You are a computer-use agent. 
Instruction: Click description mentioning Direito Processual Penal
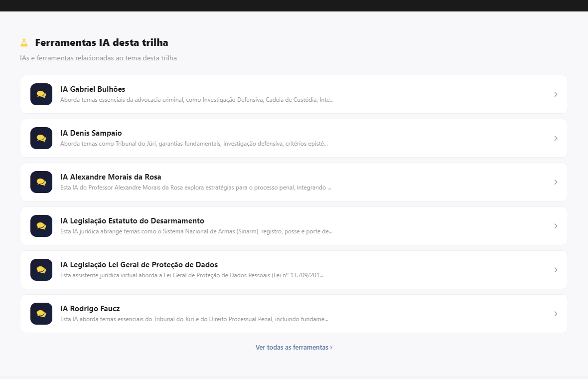[x=194, y=319]
